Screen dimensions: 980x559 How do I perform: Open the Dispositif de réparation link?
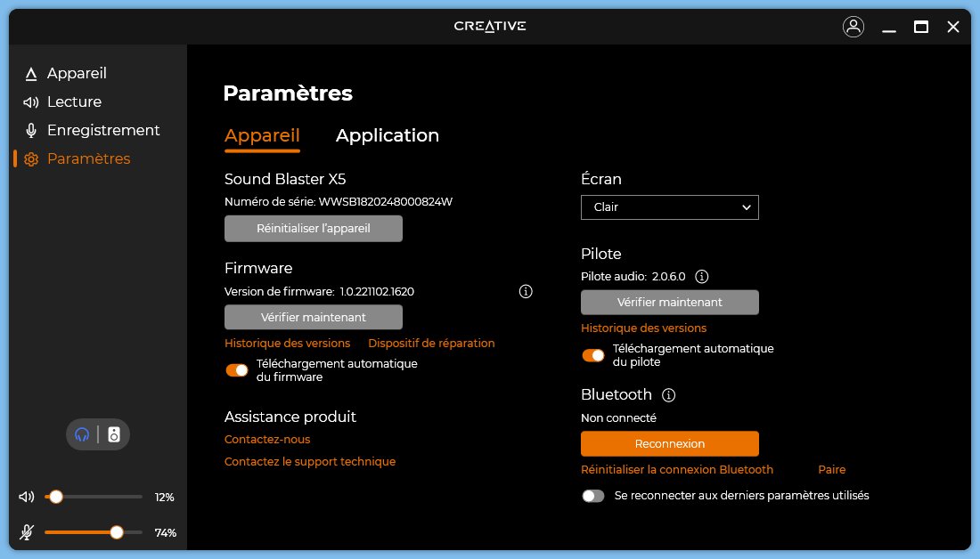[x=431, y=343]
